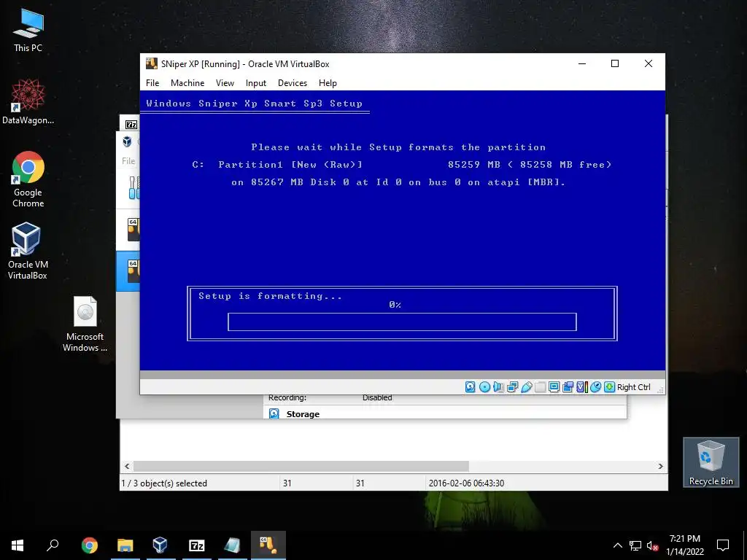Image resolution: width=747 pixels, height=560 pixels.
Task: Click the running SNiper XP VM taskbar icon
Action: [268, 545]
